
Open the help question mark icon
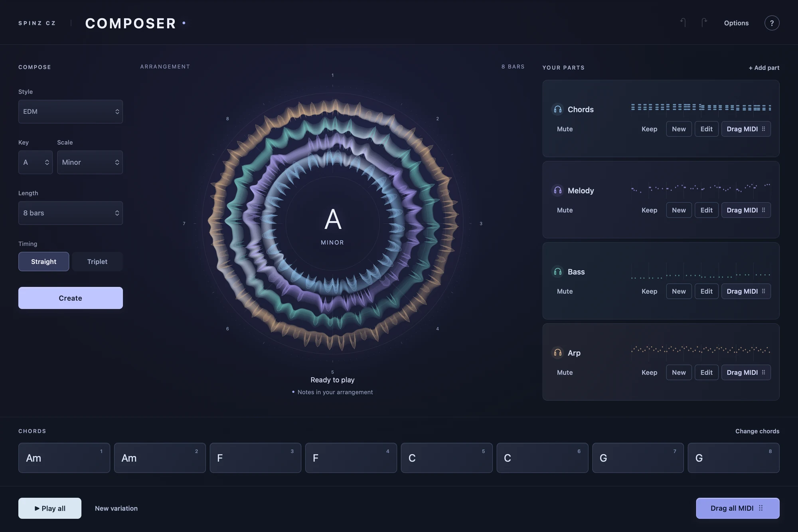point(772,23)
